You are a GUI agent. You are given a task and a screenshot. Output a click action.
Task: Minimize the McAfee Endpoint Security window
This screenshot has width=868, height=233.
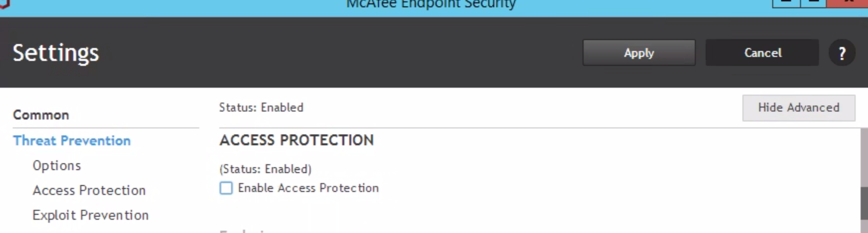coord(786,3)
